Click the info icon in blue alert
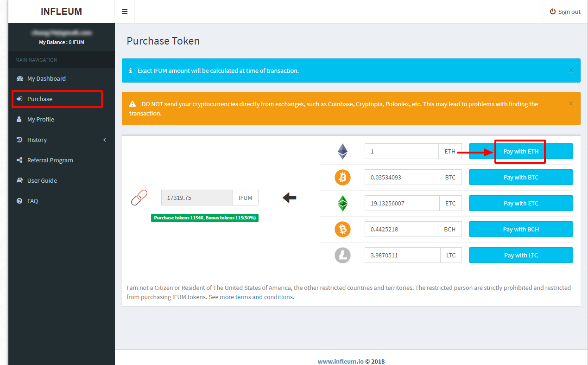Viewport: 588px width, 365px height. pos(131,70)
